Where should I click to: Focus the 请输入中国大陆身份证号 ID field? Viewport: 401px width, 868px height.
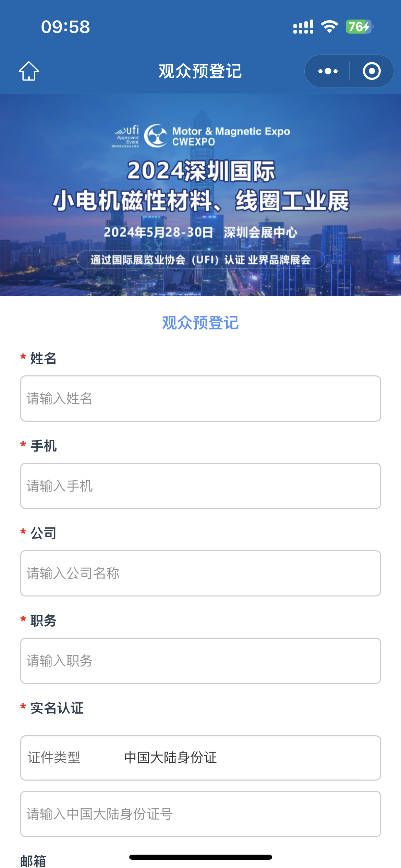200,814
